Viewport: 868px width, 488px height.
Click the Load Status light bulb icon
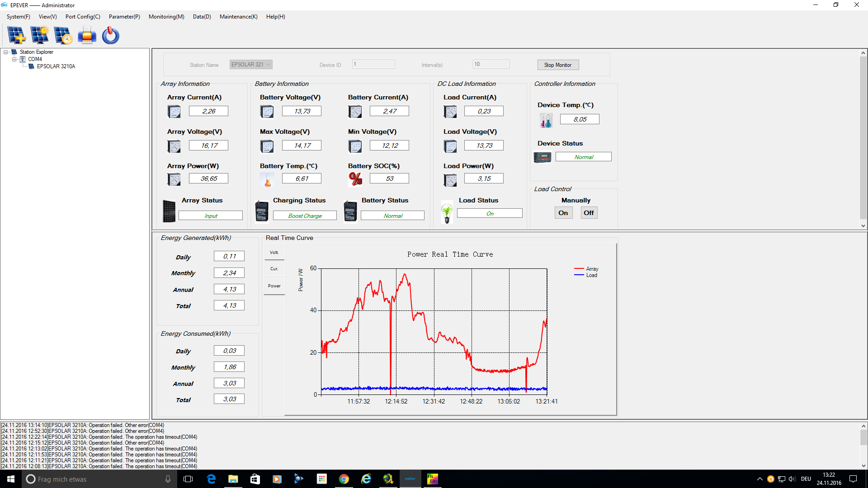[447, 213]
